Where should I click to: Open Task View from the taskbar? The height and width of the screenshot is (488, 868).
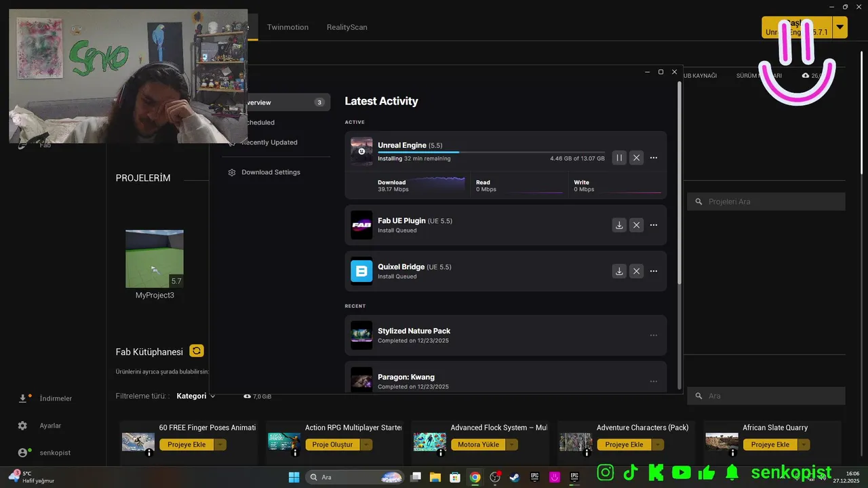coord(416,477)
